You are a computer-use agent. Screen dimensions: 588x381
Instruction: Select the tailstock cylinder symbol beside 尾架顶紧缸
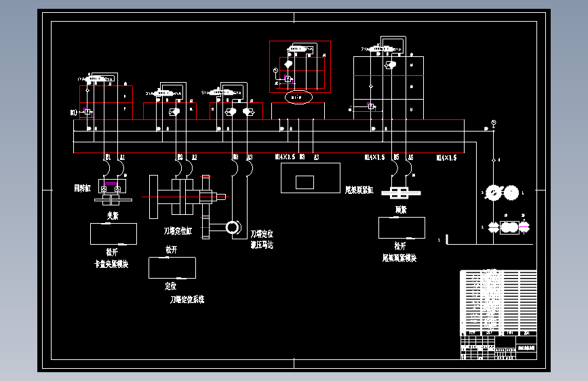(x=401, y=193)
